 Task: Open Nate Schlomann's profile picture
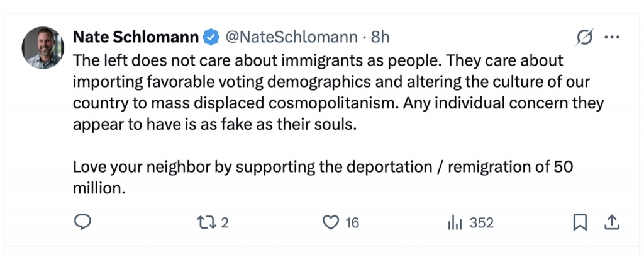pos(43,48)
